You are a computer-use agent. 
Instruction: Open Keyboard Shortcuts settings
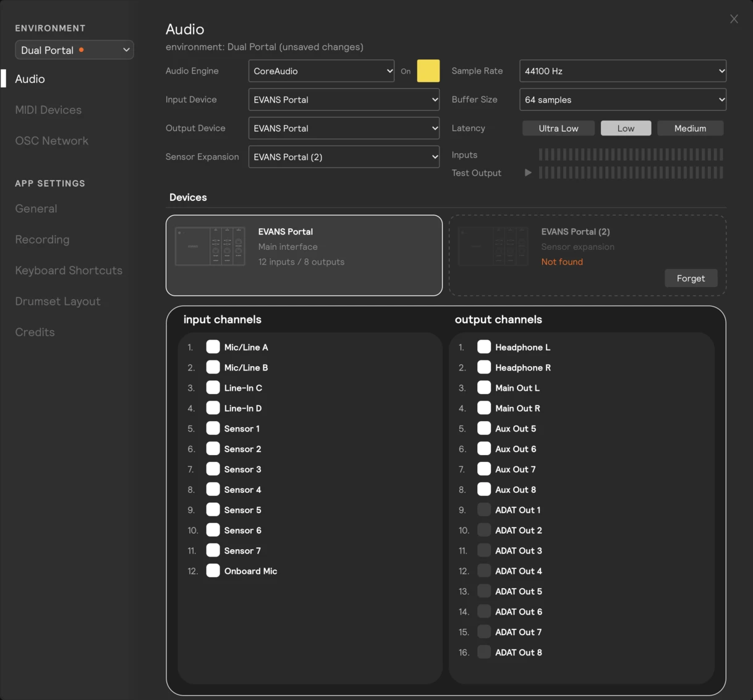pyautogui.click(x=69, y=271)
